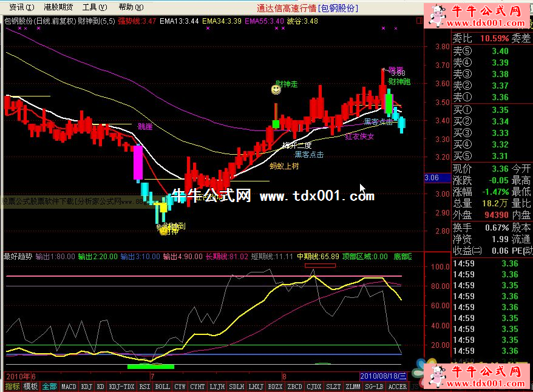This screenshot has height=392, width=533.
Task: Select the CYW indicator tab
Action: tap(180, 387)
